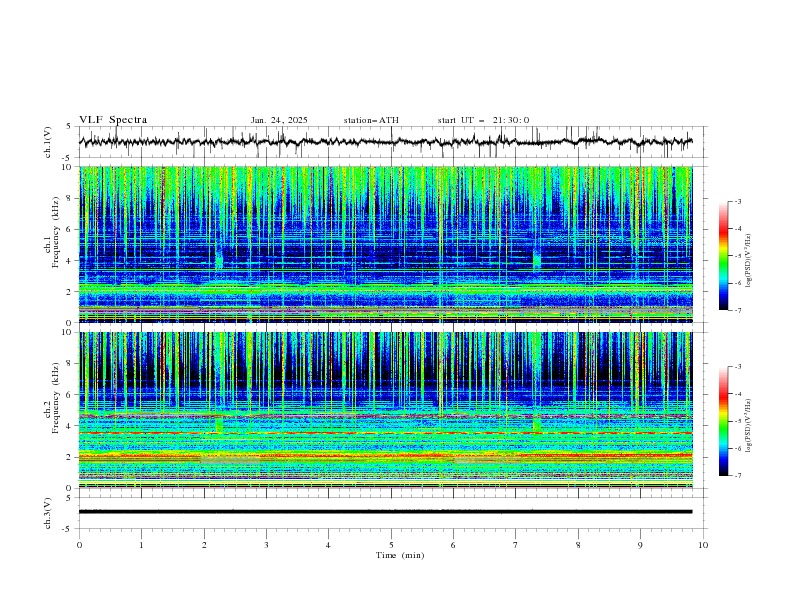
Task: Click inside the ch.1 spectrogram panel
Action: 386,244
